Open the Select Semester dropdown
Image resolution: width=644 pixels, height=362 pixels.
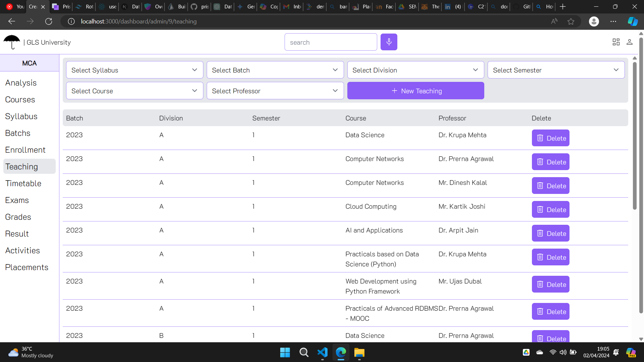(x=556, y=70)
